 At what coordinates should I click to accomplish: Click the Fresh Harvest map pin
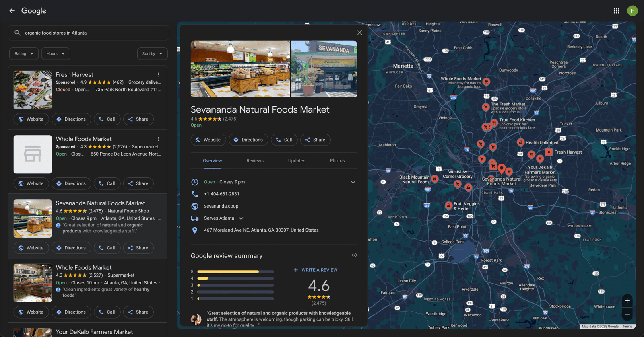(x=549, y=152)
